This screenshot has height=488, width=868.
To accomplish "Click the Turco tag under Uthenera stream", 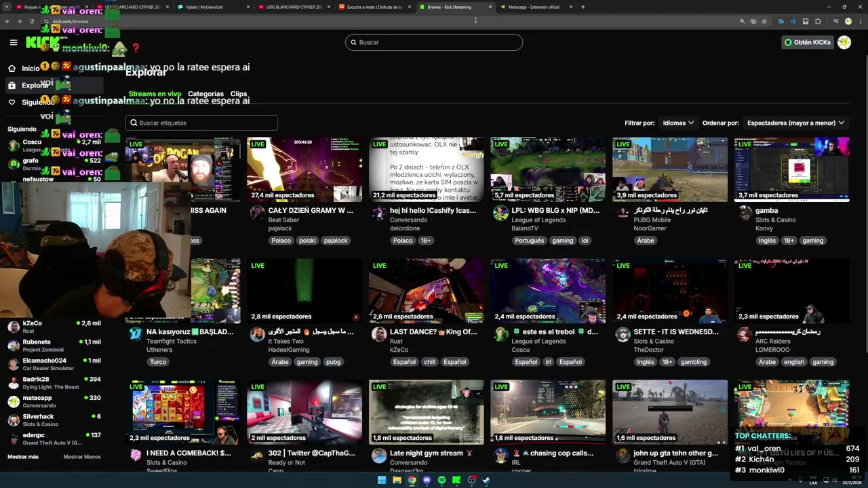I will (x=158, y=362).
